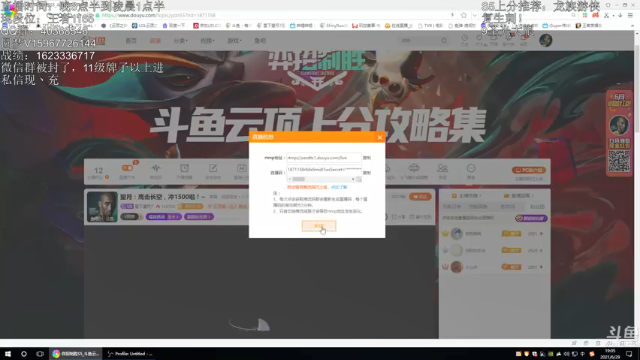Click the purple button in the ranking panel

coord(531,218)
